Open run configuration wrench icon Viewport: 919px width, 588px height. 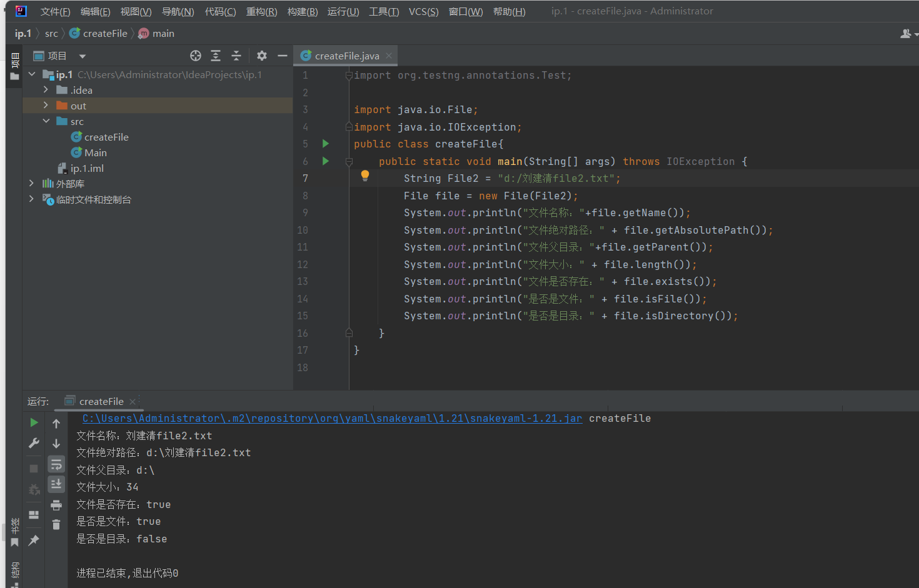[x=34, y=443]
